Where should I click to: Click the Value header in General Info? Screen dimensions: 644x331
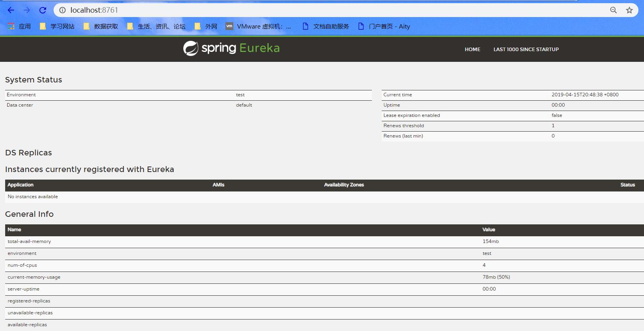click(x=489, y=230)
